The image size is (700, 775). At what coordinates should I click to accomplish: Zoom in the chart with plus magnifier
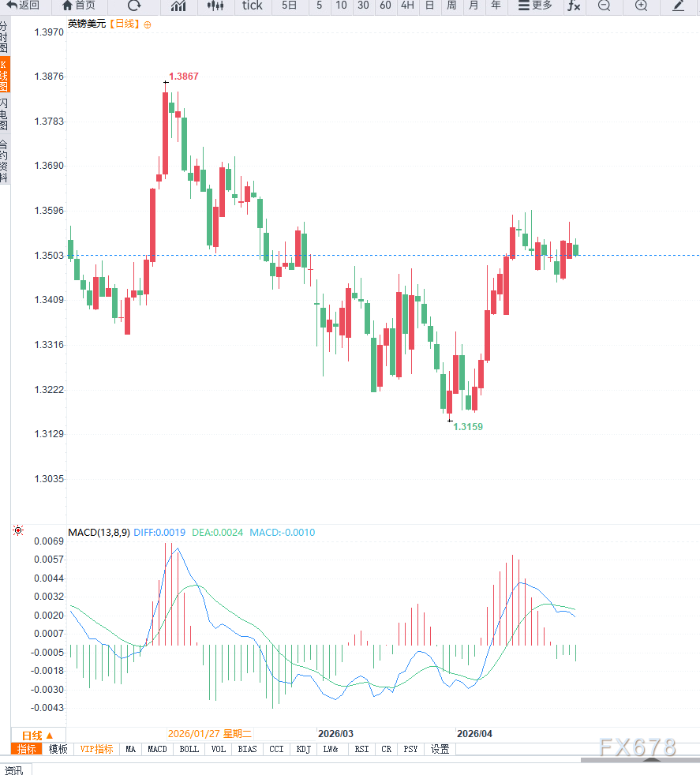click(641, 6)
